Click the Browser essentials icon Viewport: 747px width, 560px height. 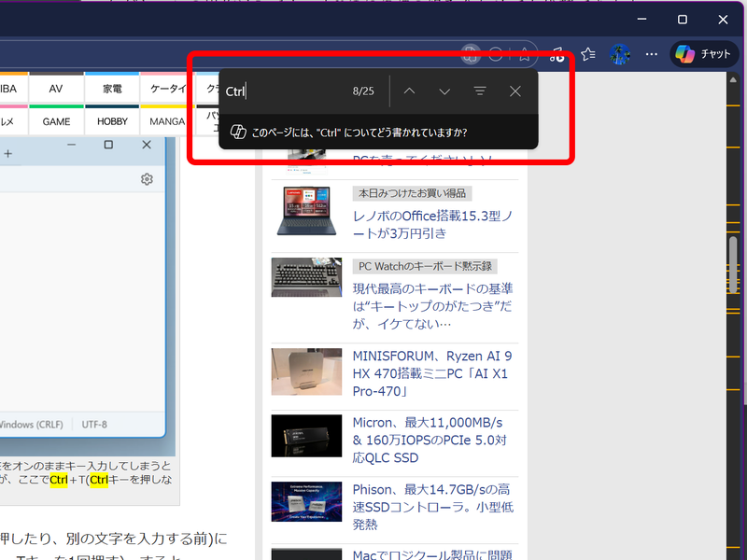(x=557, y=54)
